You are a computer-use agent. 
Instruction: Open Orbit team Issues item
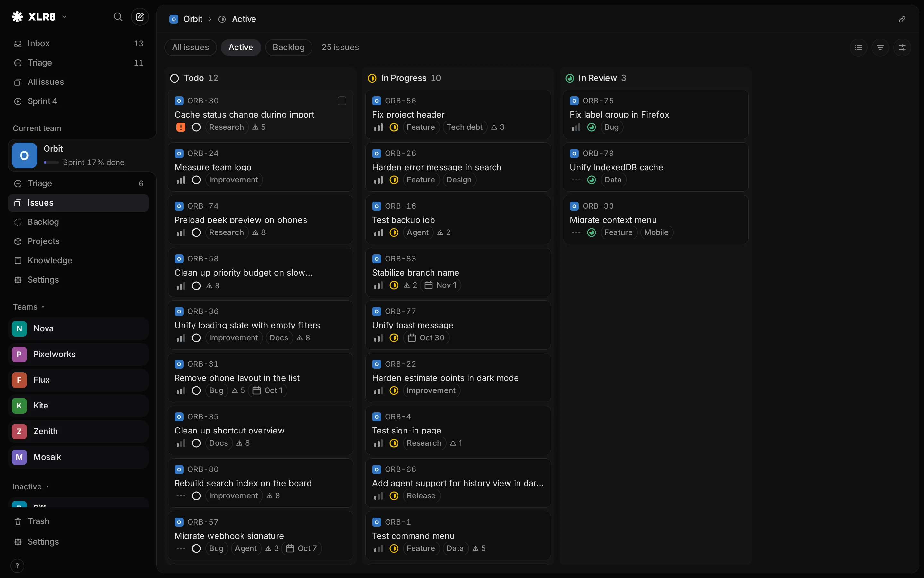click(x=78, y=203)
